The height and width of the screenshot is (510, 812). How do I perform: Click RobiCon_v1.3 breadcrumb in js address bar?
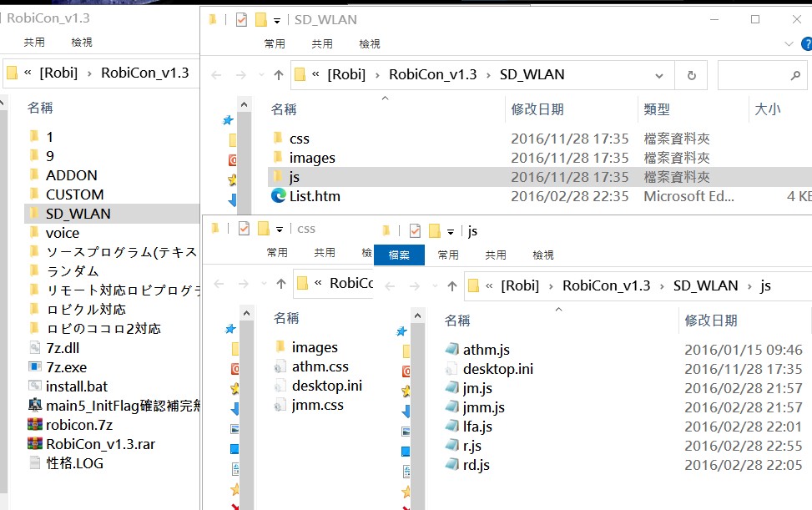click(x=606, y=285)
